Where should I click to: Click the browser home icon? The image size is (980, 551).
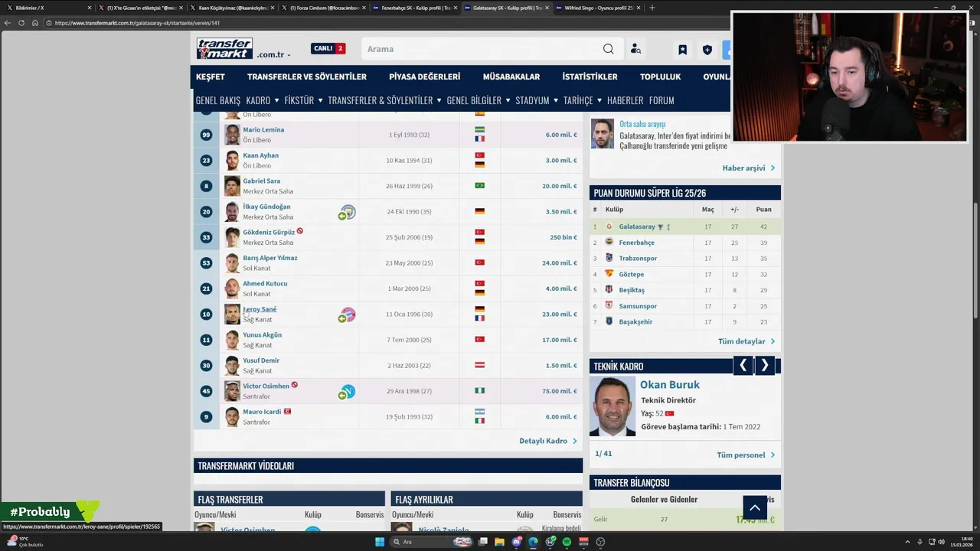tap(35, 23)
